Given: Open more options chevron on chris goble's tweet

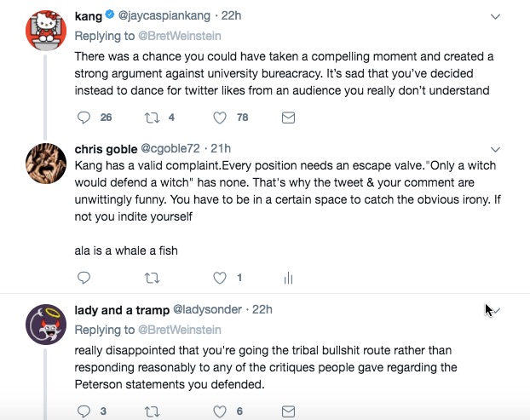Looking at the screenshot, I should click(x=495, y=149).
